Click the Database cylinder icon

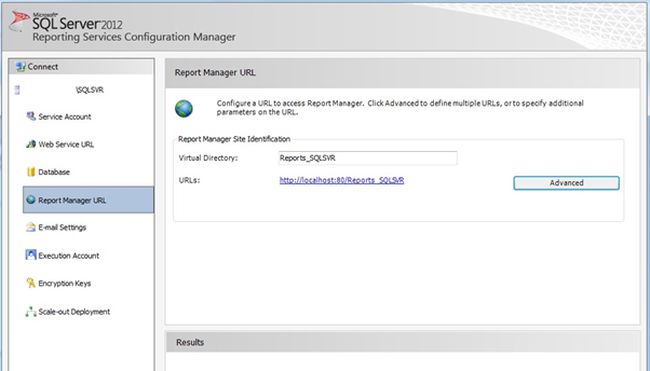point(31,172)
